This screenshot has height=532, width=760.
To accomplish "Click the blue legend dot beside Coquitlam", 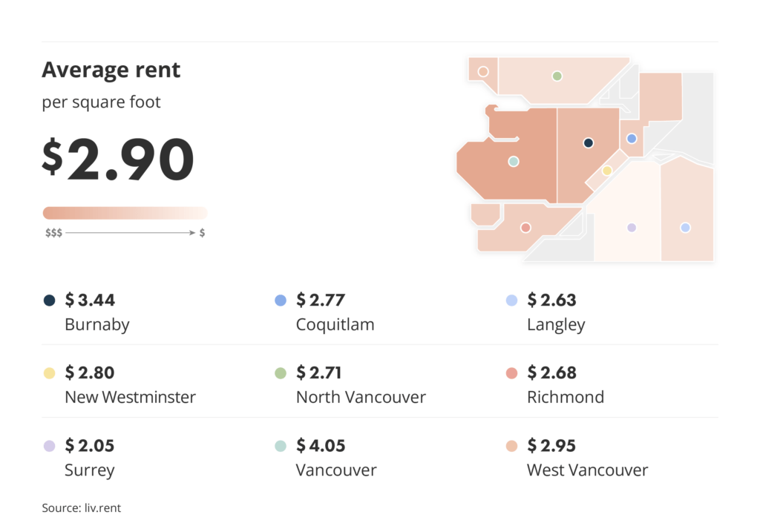I will 280,301.
